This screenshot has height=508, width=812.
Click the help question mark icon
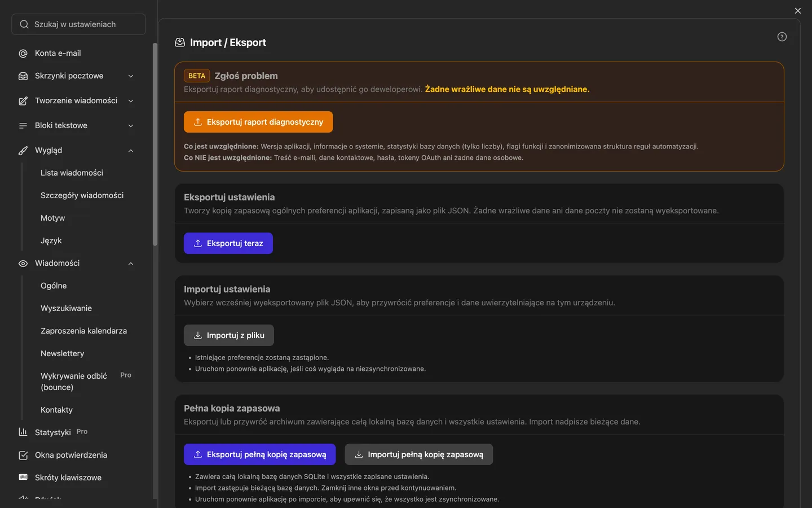tap(782, 37)
